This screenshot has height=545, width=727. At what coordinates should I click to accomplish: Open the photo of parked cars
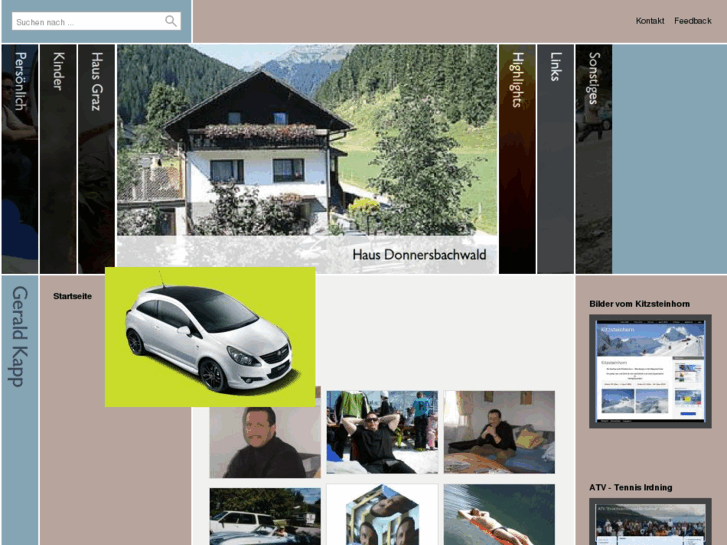point(265,516)
